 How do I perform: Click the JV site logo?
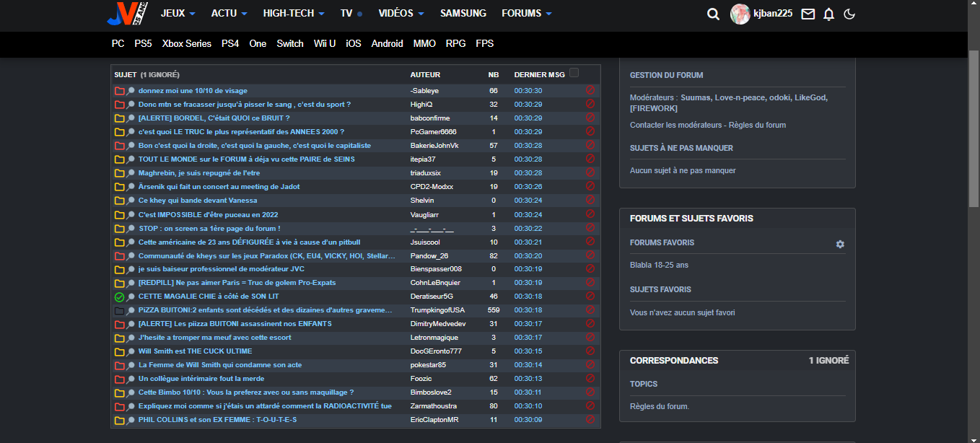coord(127,13)
